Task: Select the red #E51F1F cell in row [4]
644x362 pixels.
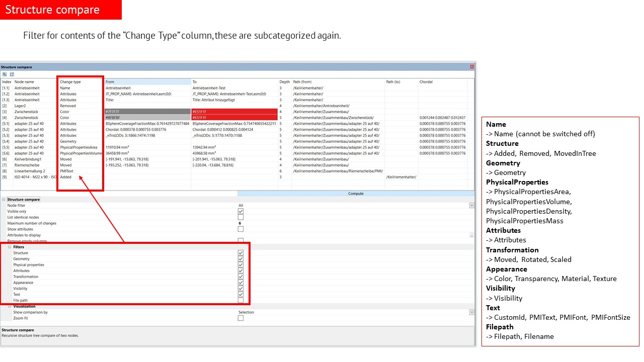Action: pyautogui.click(x=234, y=118)
